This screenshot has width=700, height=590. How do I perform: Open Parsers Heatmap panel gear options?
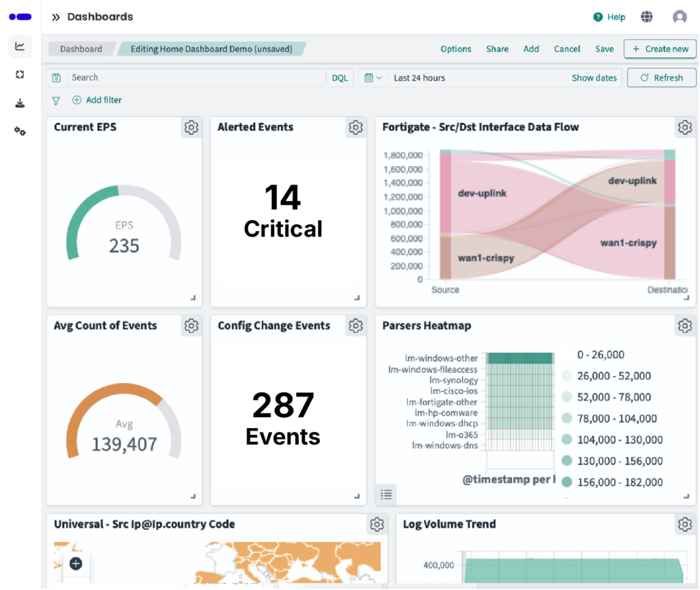click(685, 325)
